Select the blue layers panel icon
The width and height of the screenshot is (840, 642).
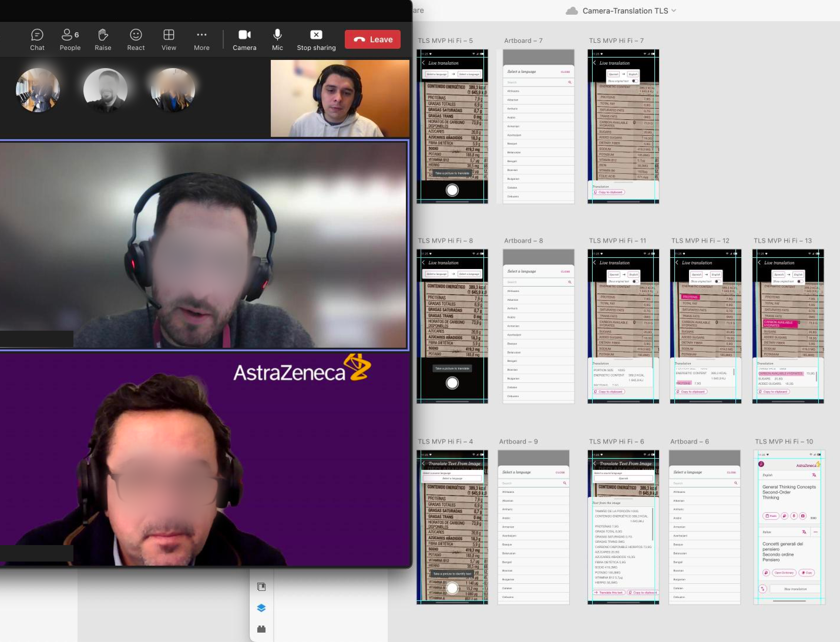tap(261, 608)
